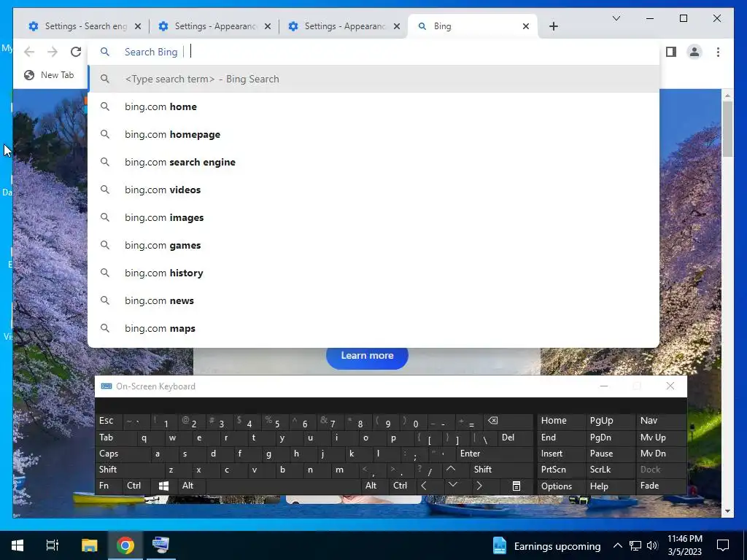The width and height of the screenshot is (747, 560).
Task: Toggle left Alt on On-Screen Keyboard
Action: [x=192, y=486]
